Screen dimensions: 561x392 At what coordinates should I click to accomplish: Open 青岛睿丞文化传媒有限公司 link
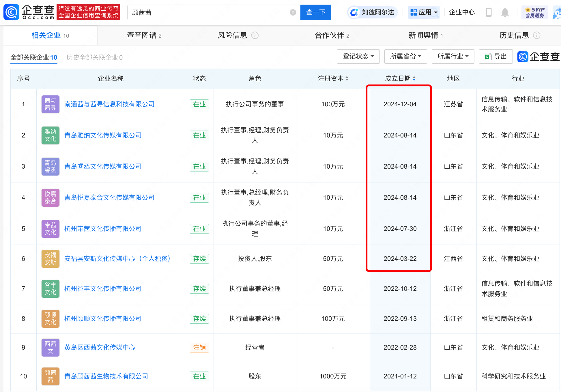(103, 167)
